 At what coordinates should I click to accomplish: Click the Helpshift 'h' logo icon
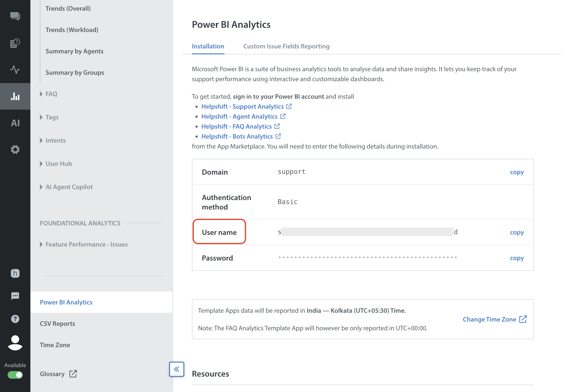pyautogui.click(x=15, y=273)
